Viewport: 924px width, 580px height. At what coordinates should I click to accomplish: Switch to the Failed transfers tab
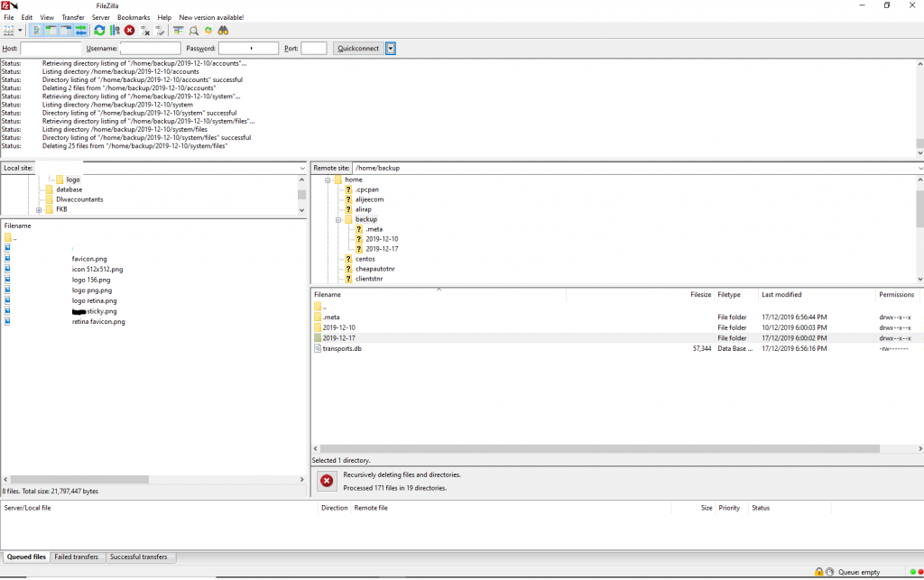click(77, 557)
